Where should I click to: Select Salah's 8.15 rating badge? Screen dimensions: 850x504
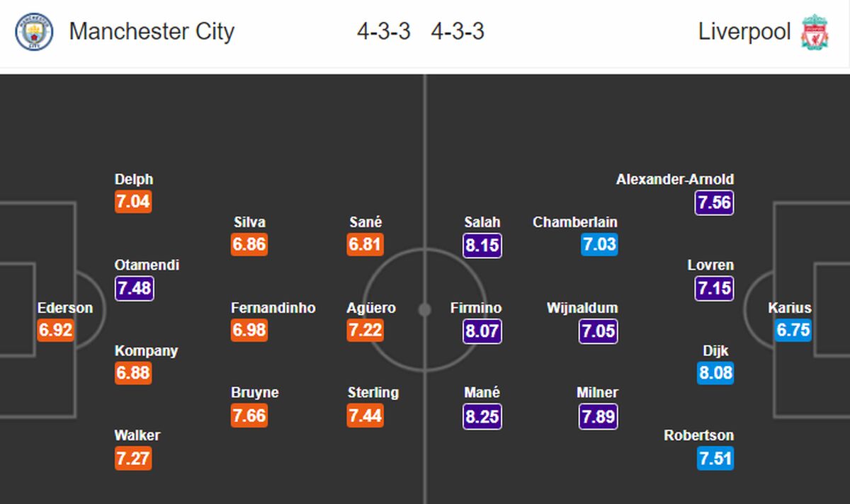click(482, 246)
